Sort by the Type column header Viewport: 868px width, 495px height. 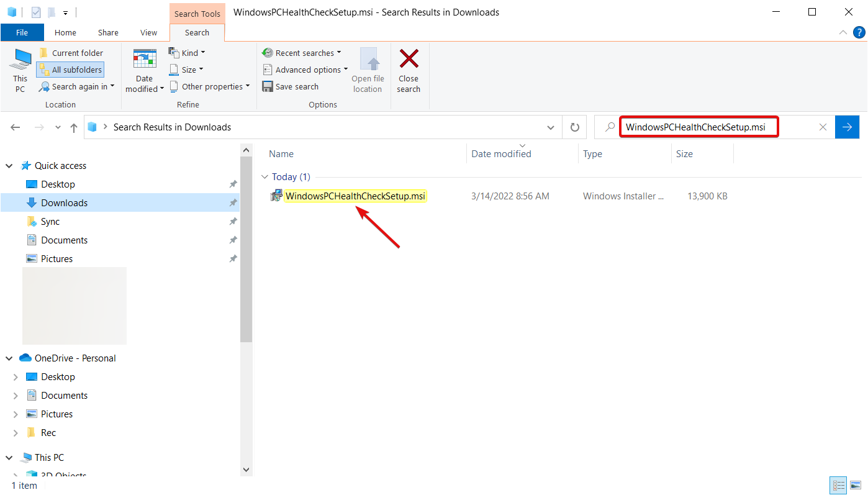tap(625, 154)
